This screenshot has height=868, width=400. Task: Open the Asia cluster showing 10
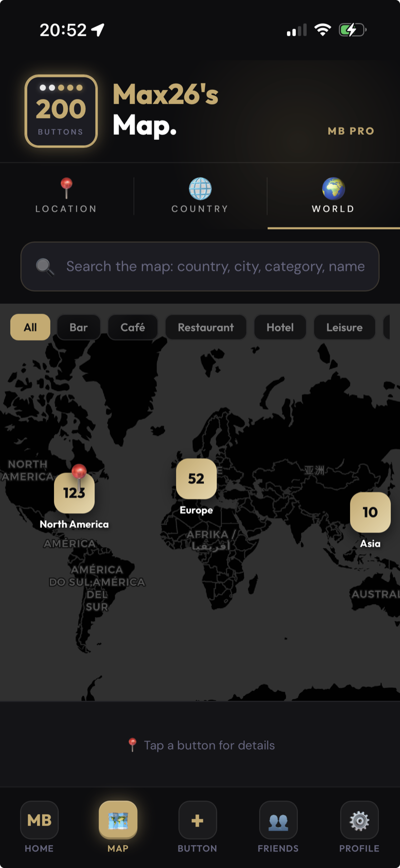370,512
